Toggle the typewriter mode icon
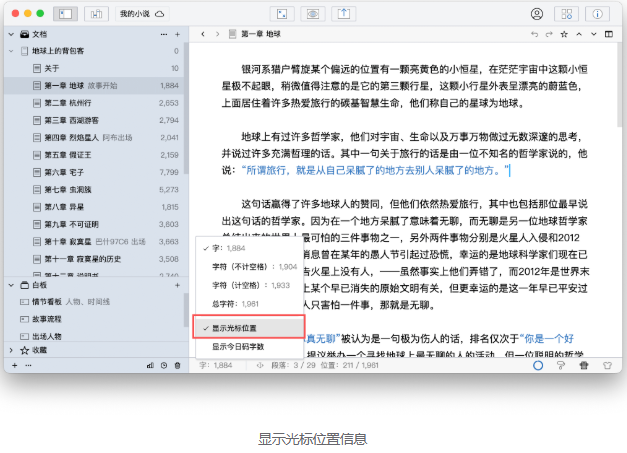The image size is (627, 453). tap(584, 365)
